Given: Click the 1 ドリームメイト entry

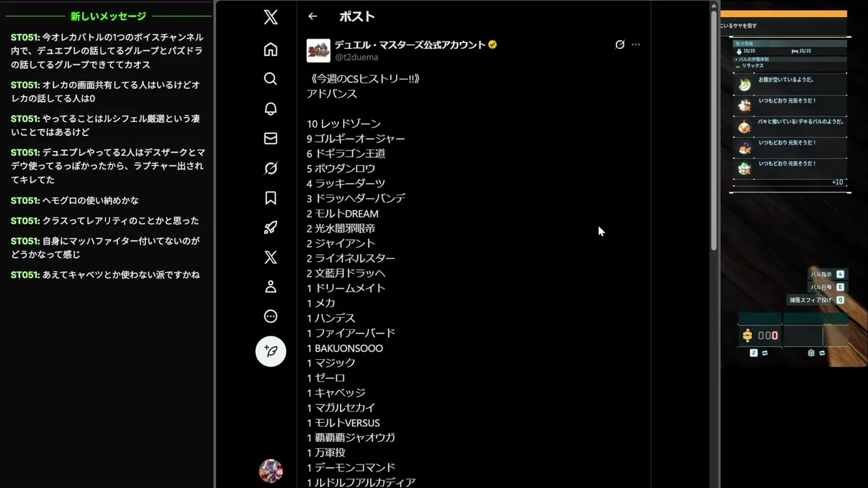Looking at the screenshot, I should click(x=346, y=288).
